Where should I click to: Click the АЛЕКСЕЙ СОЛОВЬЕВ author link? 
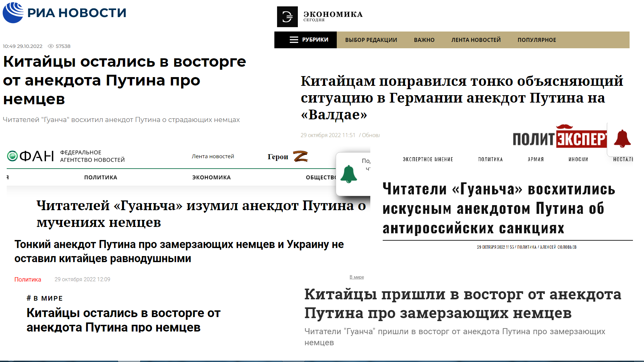(x=558, y=247)
